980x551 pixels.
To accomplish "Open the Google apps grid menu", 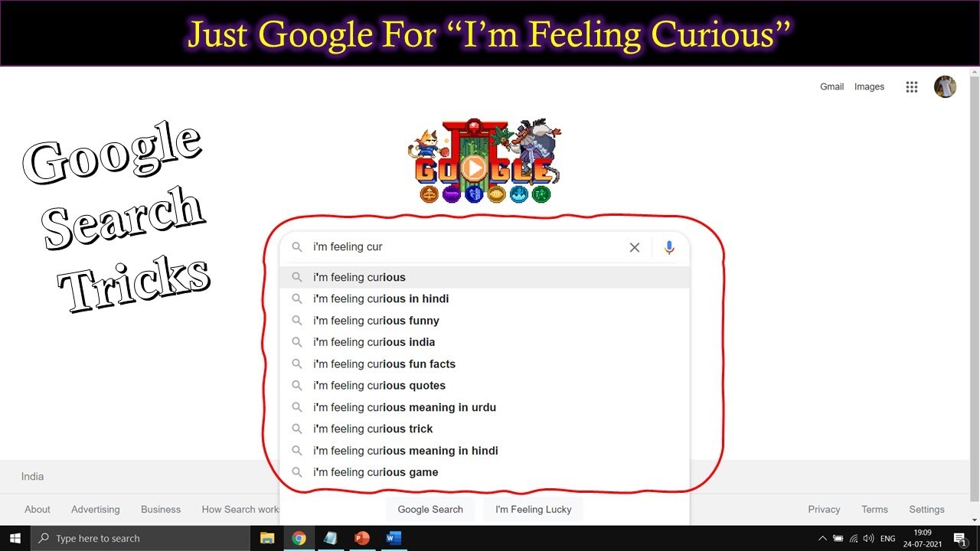I will click(x=911, y=87).
